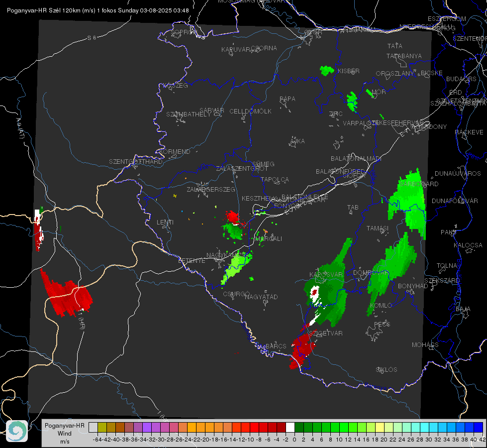This screenshot has width=487, height=448.
Task: Click the TAMÁSI label
Action: coord(378,228)
